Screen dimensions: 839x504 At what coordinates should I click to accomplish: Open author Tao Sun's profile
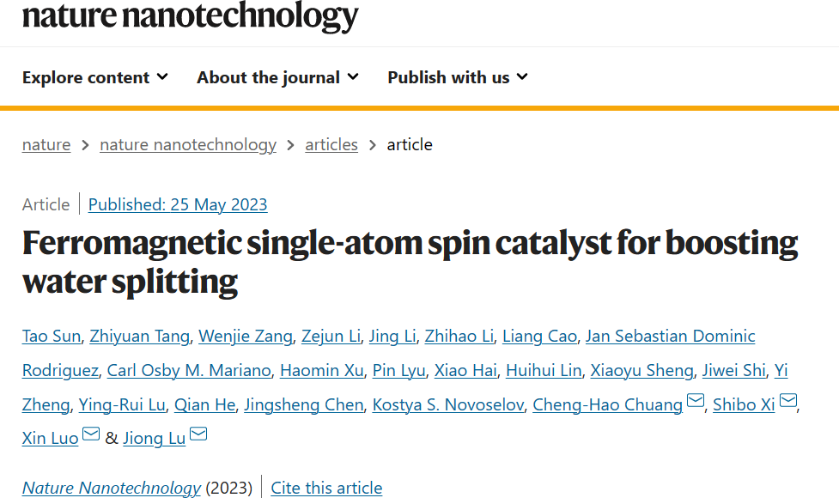(52, 336)
